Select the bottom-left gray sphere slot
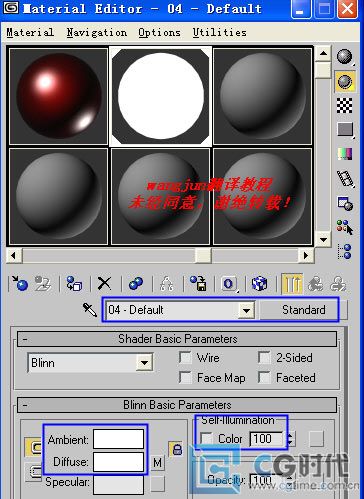The width and height of the screenshot is (364, 499). 58,197
